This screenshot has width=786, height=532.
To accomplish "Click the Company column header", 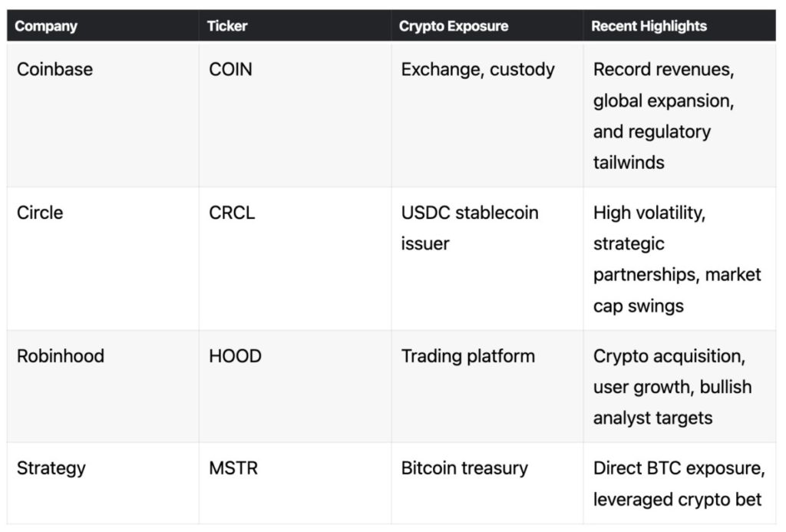I will [46, 26].
